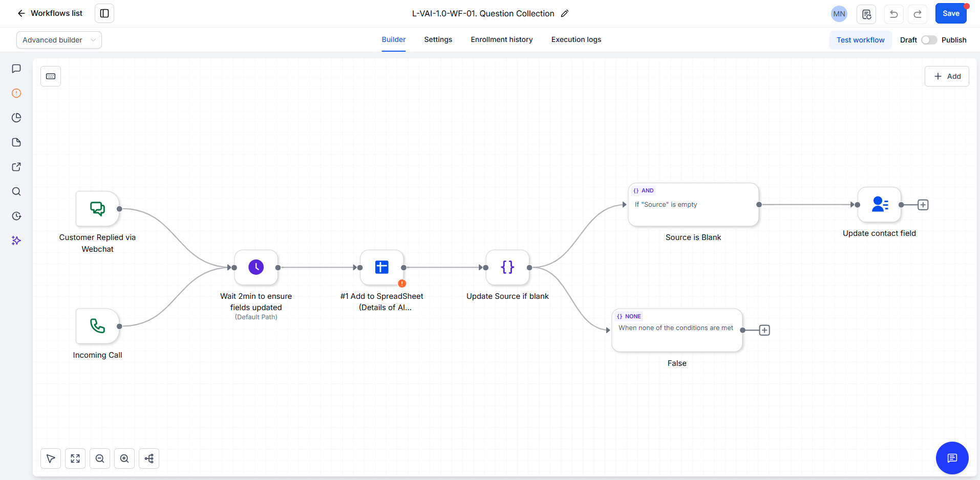
Task: Add step after Update contact field
Action: [923, 205]
